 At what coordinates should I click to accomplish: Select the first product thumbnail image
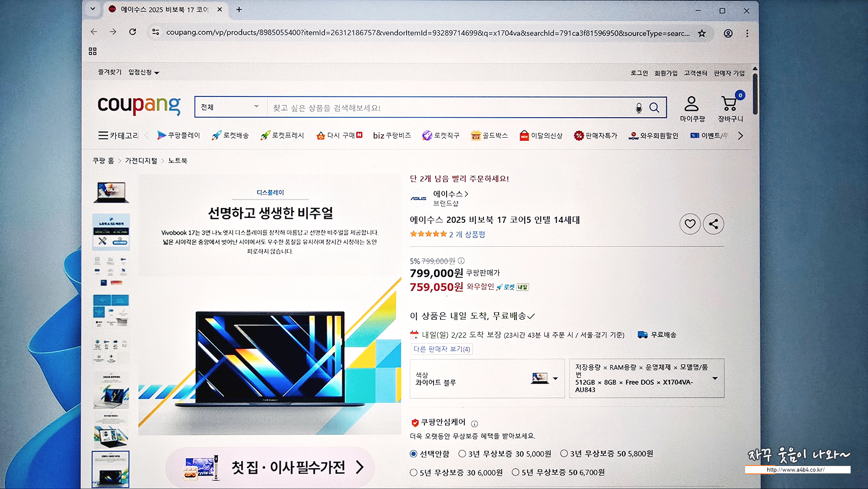pyautogui.click(x=111, y=192)
